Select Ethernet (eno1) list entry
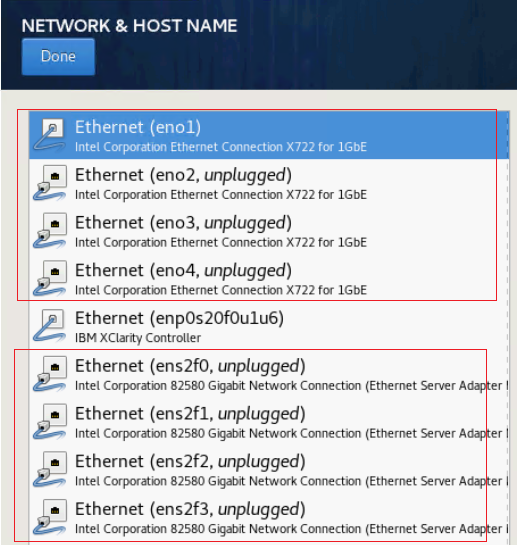 (x=269, y=135)
